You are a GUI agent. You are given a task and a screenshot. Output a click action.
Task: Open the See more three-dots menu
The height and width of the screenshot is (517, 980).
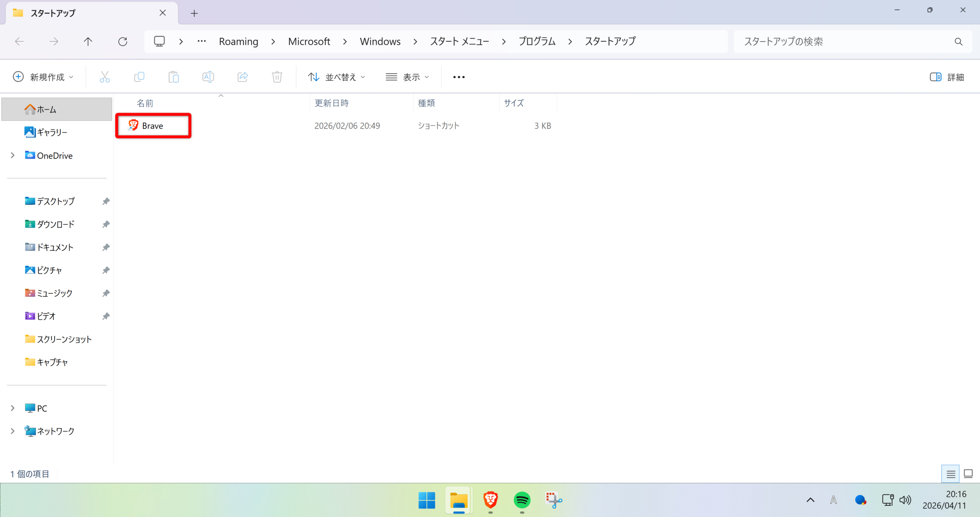[x=459, y=77]
